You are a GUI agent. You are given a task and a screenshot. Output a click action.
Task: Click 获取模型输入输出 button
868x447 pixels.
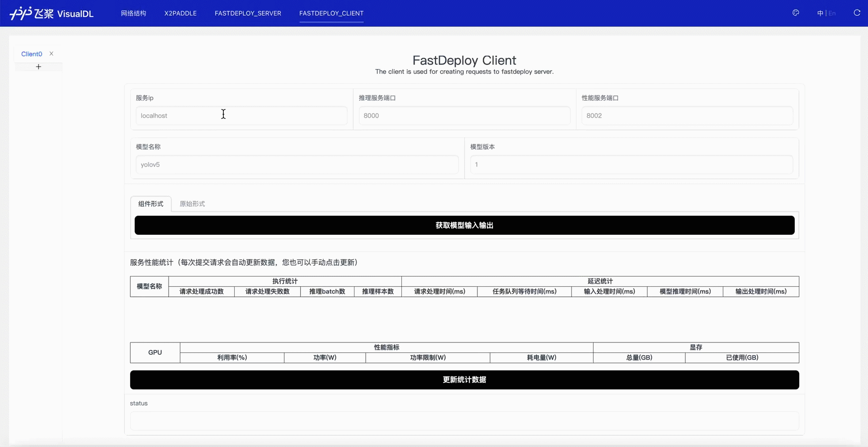click(x=464, y=225)
